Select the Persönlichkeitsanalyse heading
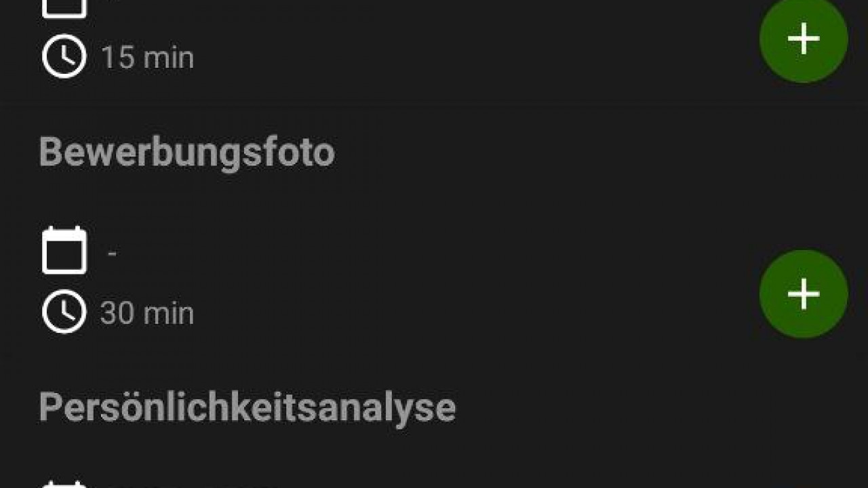This screenshot has height=488, width=868. pos(247,407)
